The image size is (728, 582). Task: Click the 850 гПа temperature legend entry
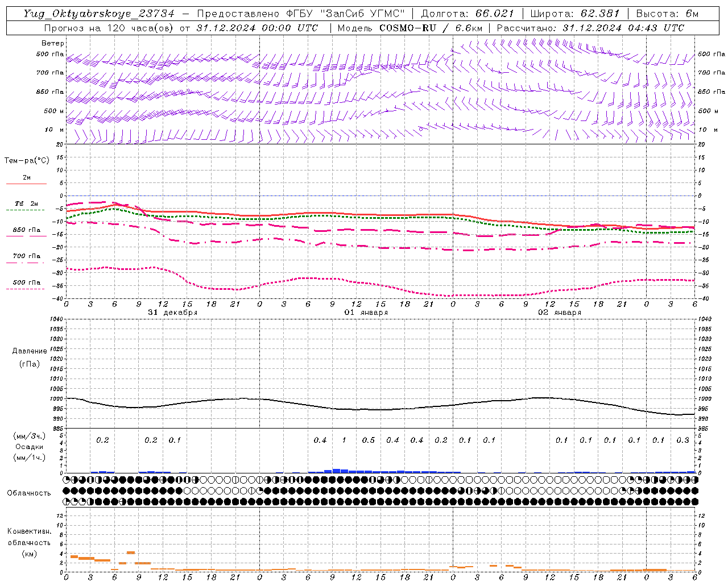pyautogui.click(x=27, y=230)
